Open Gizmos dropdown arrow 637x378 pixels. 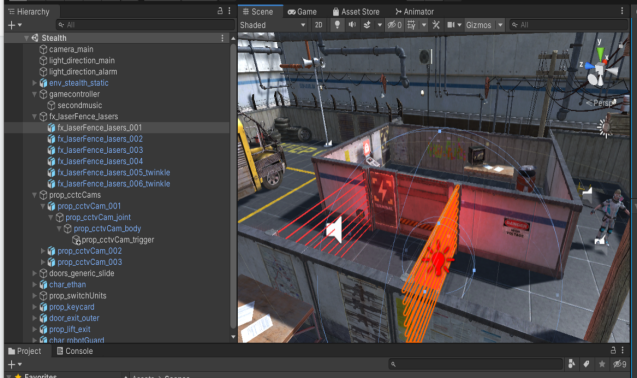coord(500,25)
